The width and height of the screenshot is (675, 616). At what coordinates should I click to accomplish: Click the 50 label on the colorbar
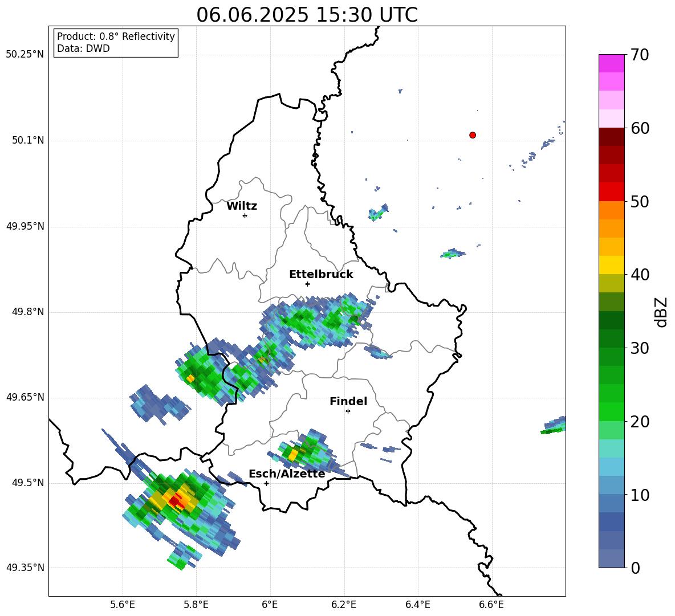click(639, 202)
